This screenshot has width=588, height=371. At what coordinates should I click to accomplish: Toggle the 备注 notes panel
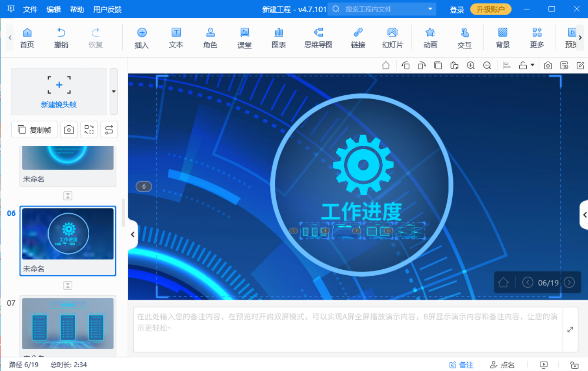pos(461,365)
